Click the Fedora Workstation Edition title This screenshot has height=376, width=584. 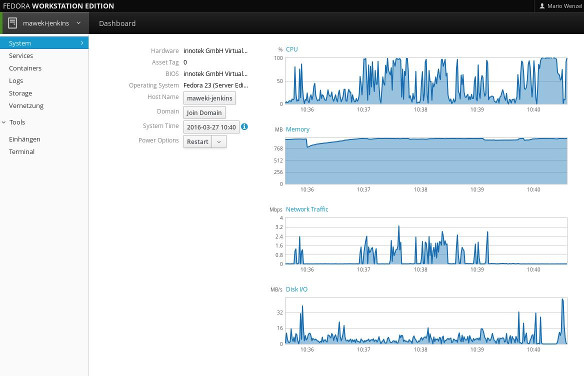58,6
